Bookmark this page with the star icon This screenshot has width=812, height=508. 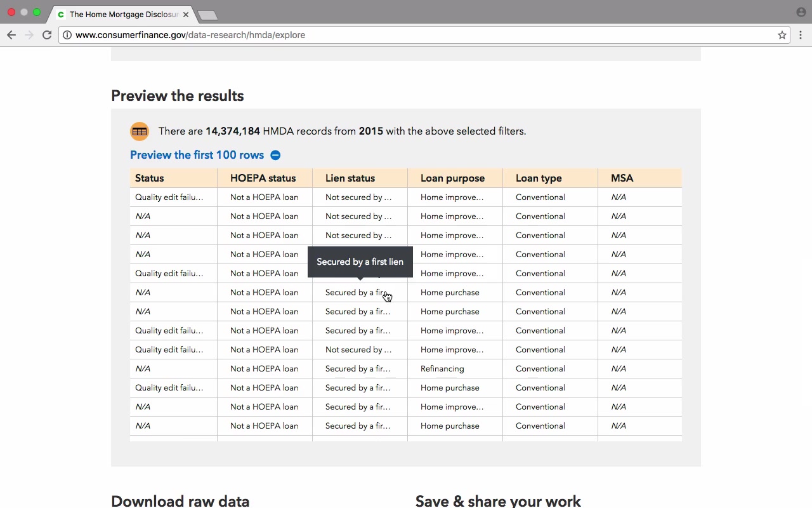782,35
